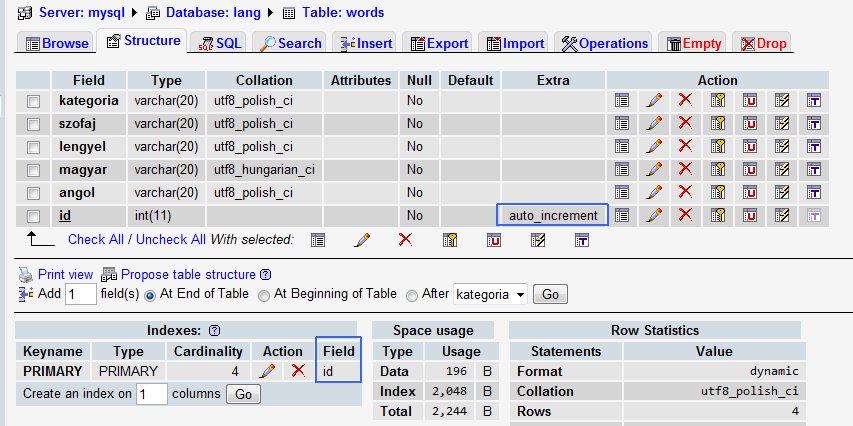
Task: Select the After field radio option
Action: (412, 295)
